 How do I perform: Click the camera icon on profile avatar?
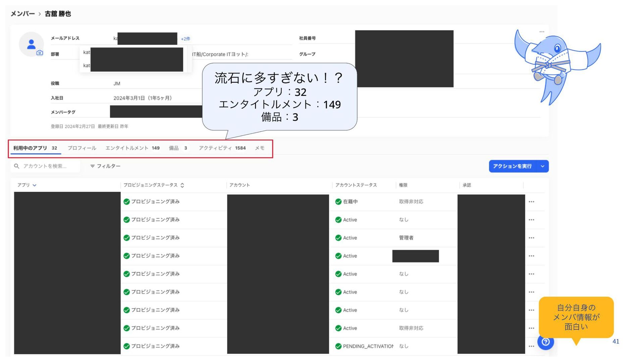tap(40, 53)
